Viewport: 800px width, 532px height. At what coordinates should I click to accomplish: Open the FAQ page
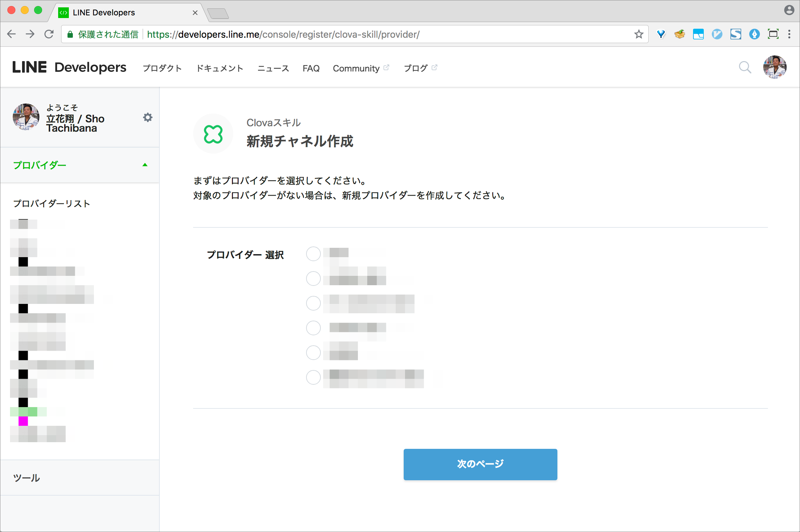point(311,68)
